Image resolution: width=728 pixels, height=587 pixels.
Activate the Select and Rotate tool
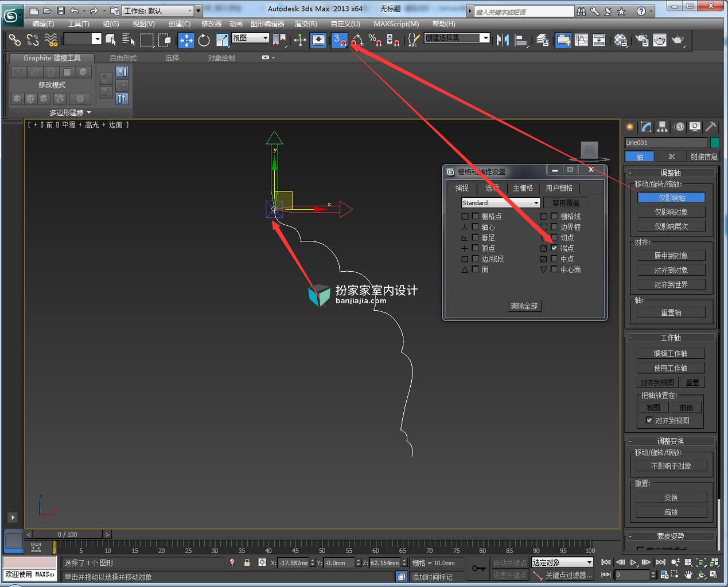(x=204, y=40)
